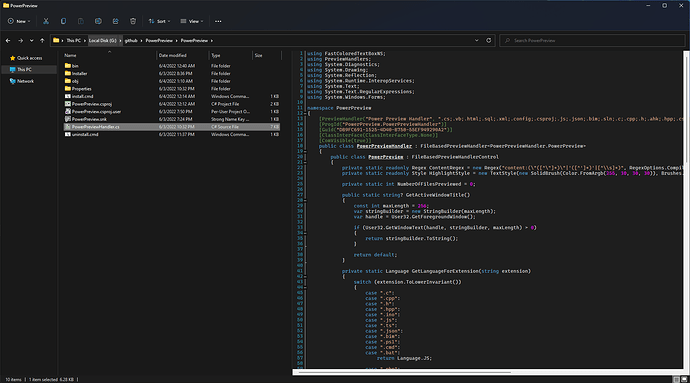The width and height of the screenshot is (690, 383).
Task: Open the See more ellipsis menu
Action: click(218, 21)
